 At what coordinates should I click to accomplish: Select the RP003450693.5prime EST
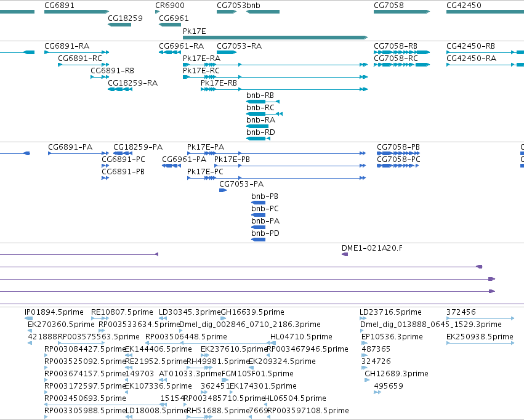pyautogui.click(x=106, y=405)
